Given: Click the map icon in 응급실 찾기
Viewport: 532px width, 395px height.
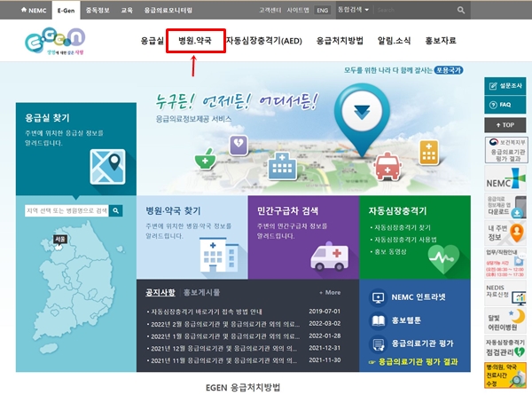Looking at the screenshot, I should 107,167.
